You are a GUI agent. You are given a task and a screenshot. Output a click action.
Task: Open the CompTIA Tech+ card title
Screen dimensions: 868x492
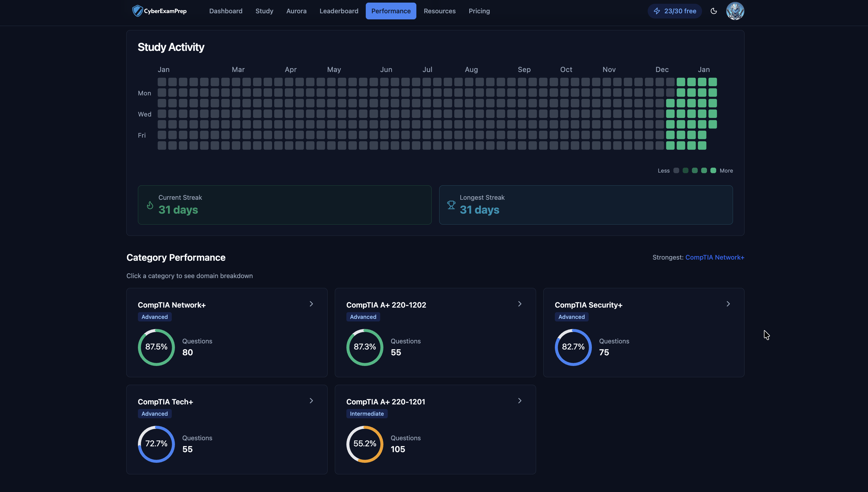click(165, 402)
